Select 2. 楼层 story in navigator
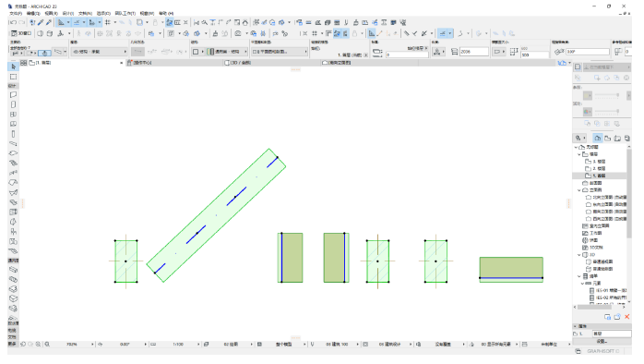 pyautogui.click(x=599, y=169)
